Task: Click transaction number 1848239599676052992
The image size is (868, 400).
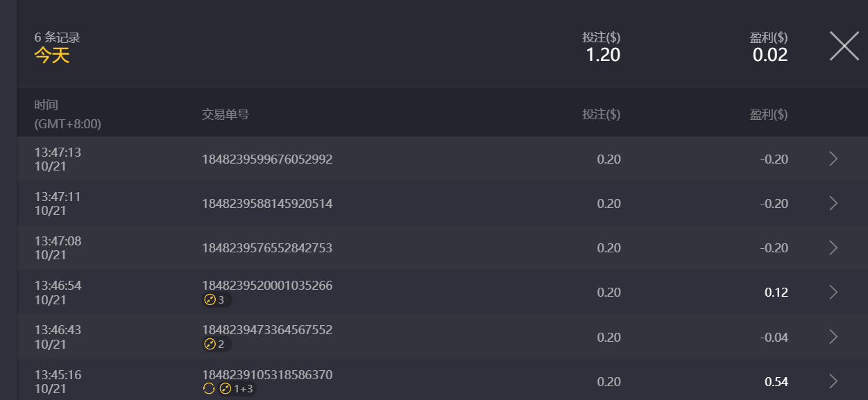Action: 267,159
